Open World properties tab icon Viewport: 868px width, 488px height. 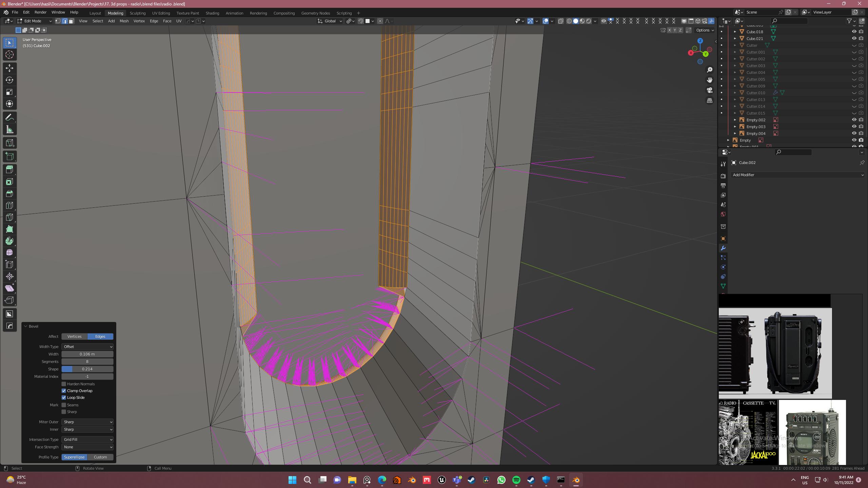[723, 214]
